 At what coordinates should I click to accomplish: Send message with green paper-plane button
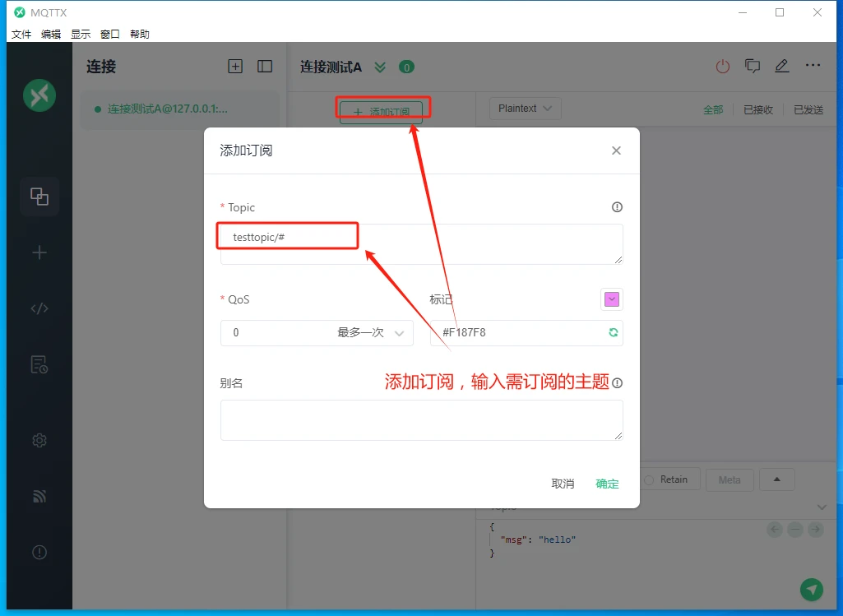pyautogui.click(x=811, y=589)
